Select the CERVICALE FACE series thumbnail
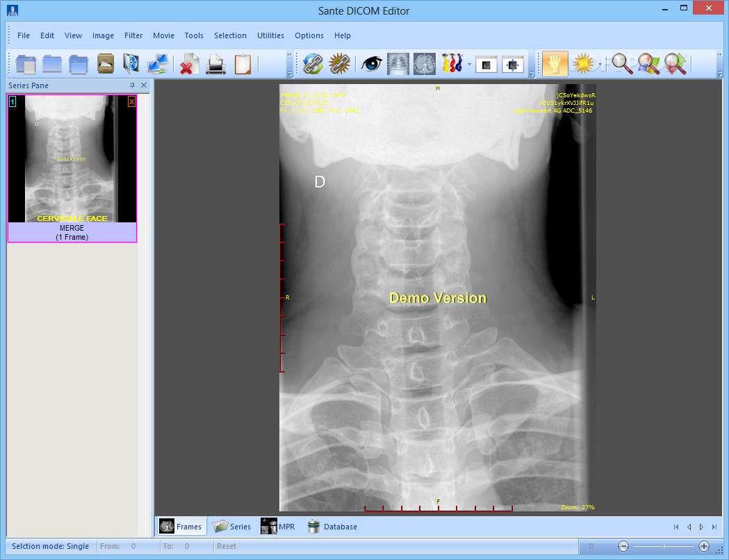Screen dimensions: 729x560 72,158
